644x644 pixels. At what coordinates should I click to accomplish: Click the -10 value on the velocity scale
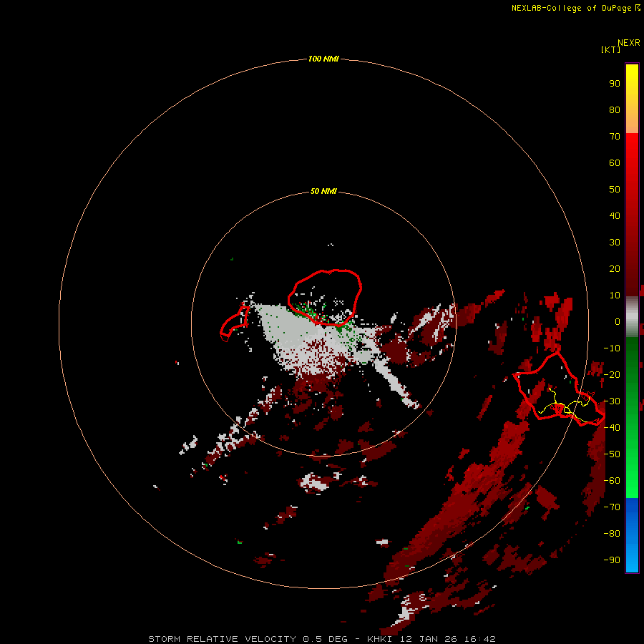[x=612, y=348]
